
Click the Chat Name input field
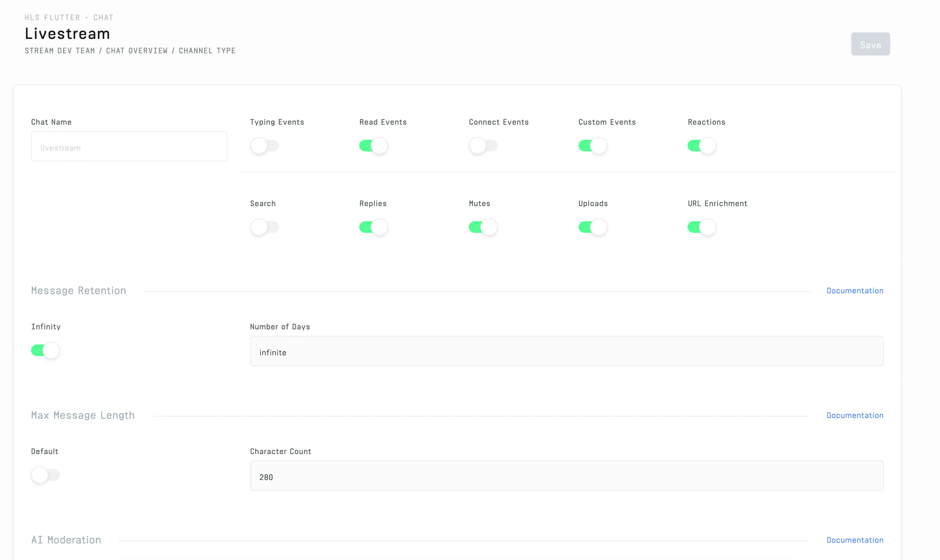129,146
